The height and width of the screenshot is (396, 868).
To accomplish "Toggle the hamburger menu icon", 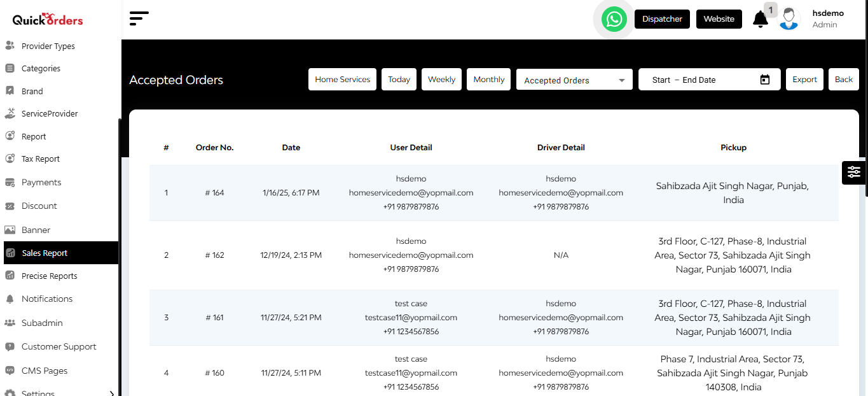I will coord(139,18).
